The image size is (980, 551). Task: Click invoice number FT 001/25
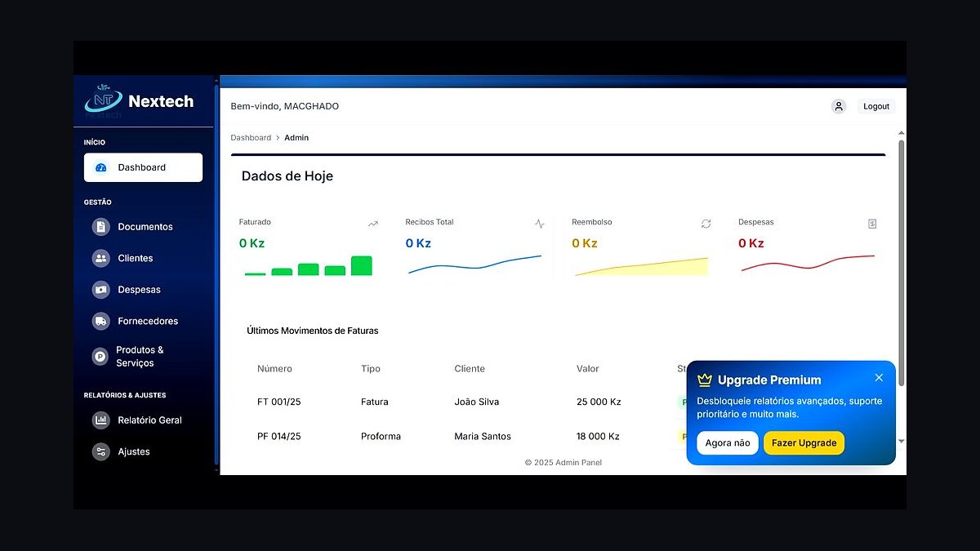pyautogui.click(x=279, y=402)
